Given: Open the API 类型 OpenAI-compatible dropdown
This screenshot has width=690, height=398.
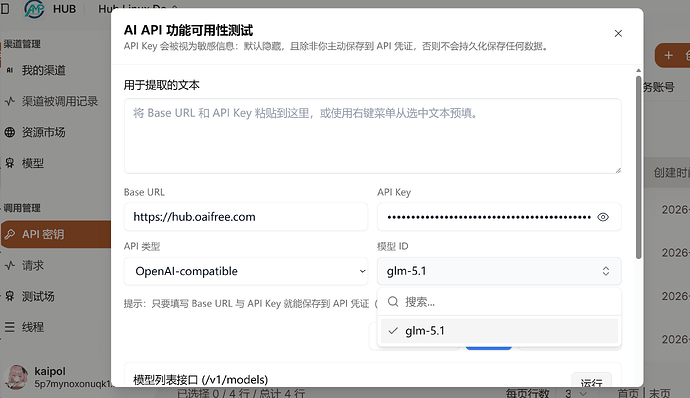Looking at the screenshot, I should pos(246,271).
